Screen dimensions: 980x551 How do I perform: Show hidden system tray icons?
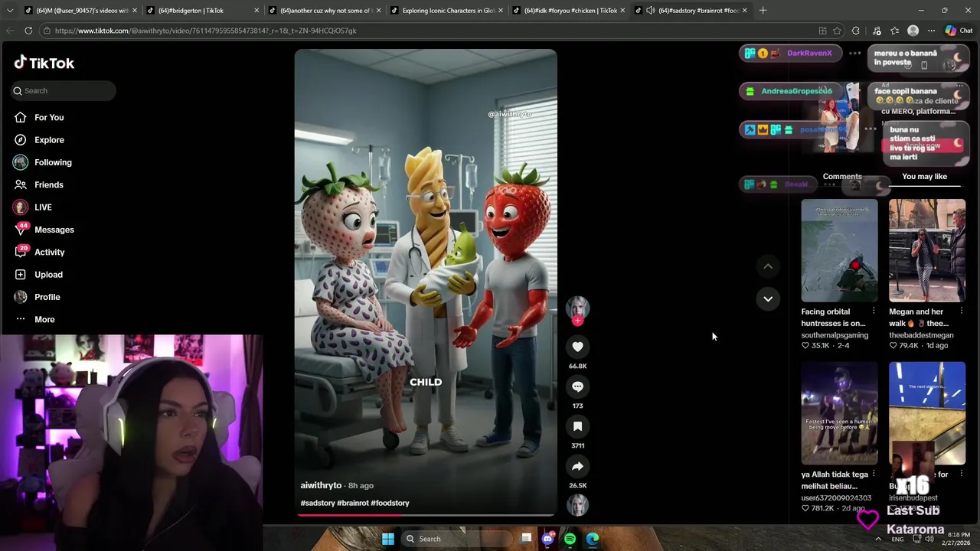[x=877, y=539]
